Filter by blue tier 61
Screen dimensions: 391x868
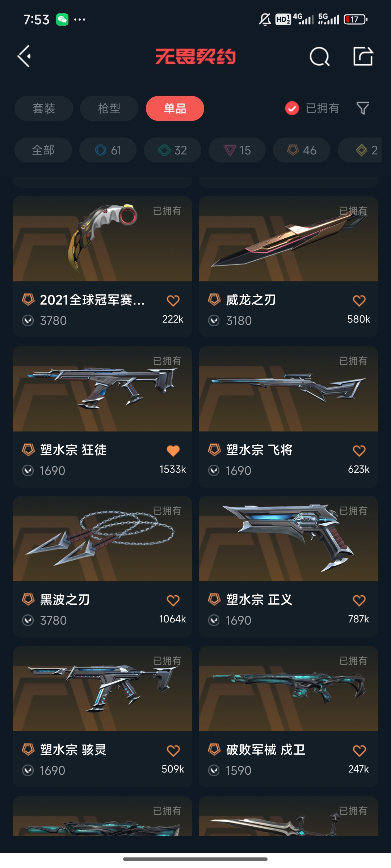click(108, 150)
